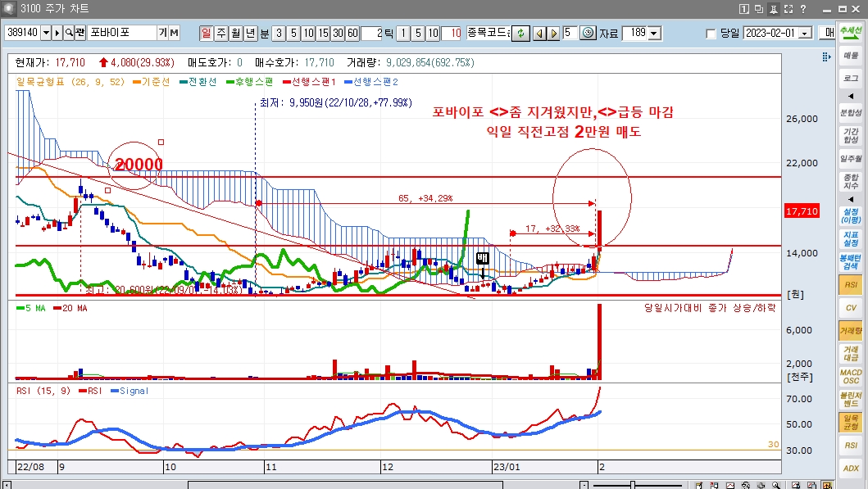Click the M memo button
868x489 pixels.
point(175,33)
